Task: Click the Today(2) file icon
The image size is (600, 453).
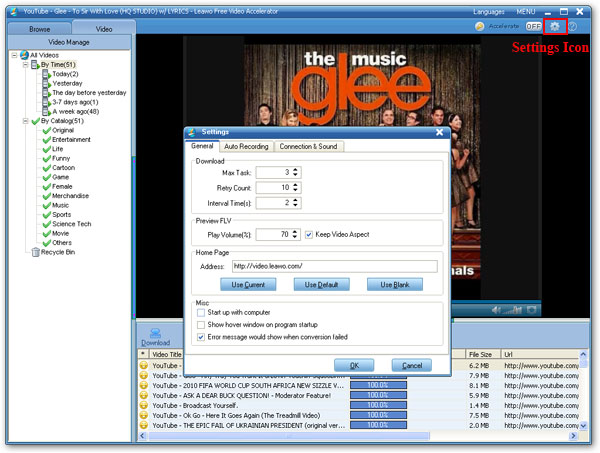Action: pyautogui.click(x=46, y=74)
